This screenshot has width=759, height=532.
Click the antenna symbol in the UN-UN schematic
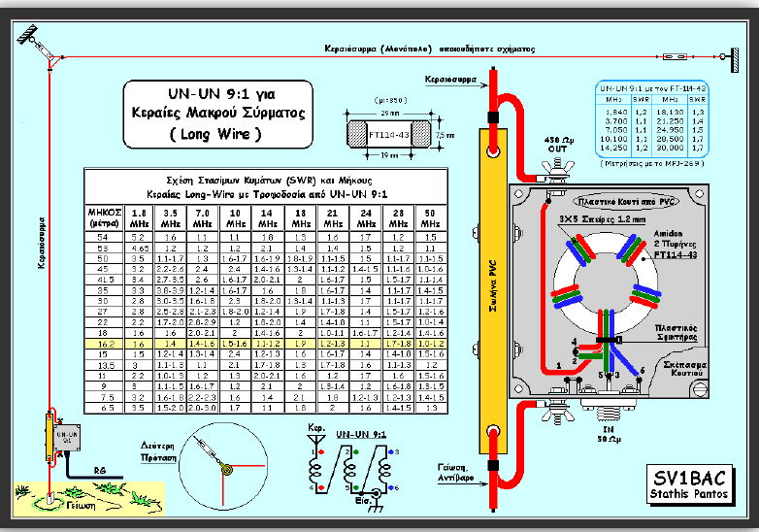[316, 442]
